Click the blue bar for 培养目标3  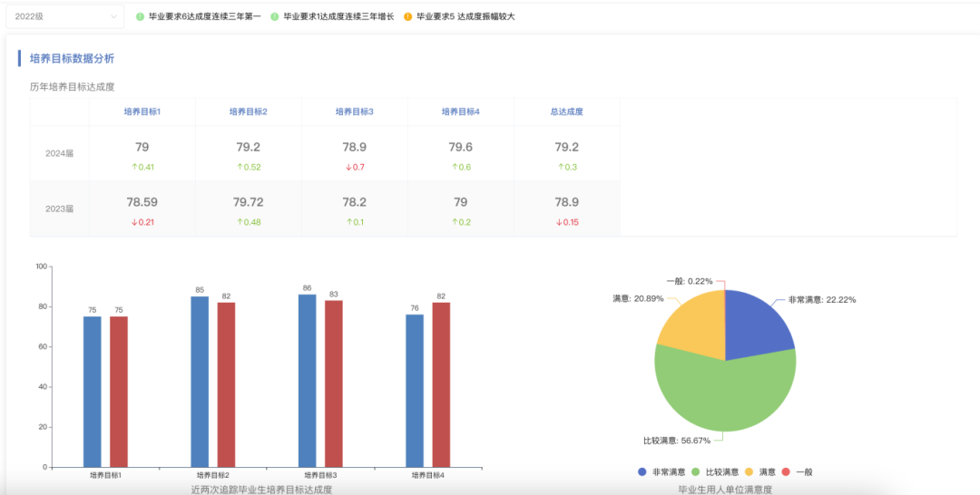tap(307, 381)
